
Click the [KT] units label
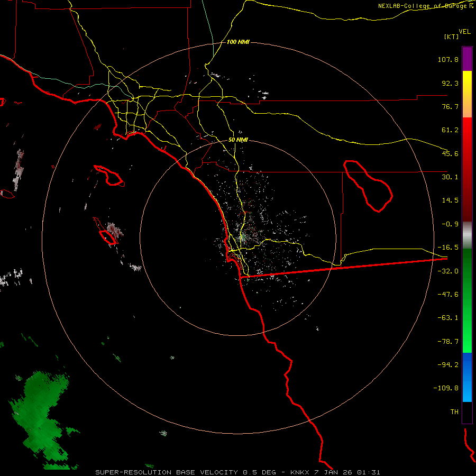pyautogui.click(x=451, y=36)
